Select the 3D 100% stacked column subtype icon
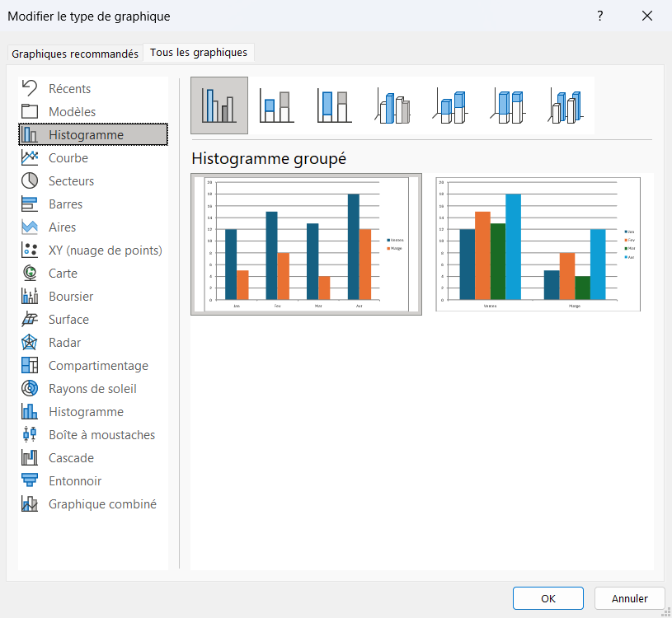This screenshot has height=618, width=672. pyautogui.click(x=507, y=105)
